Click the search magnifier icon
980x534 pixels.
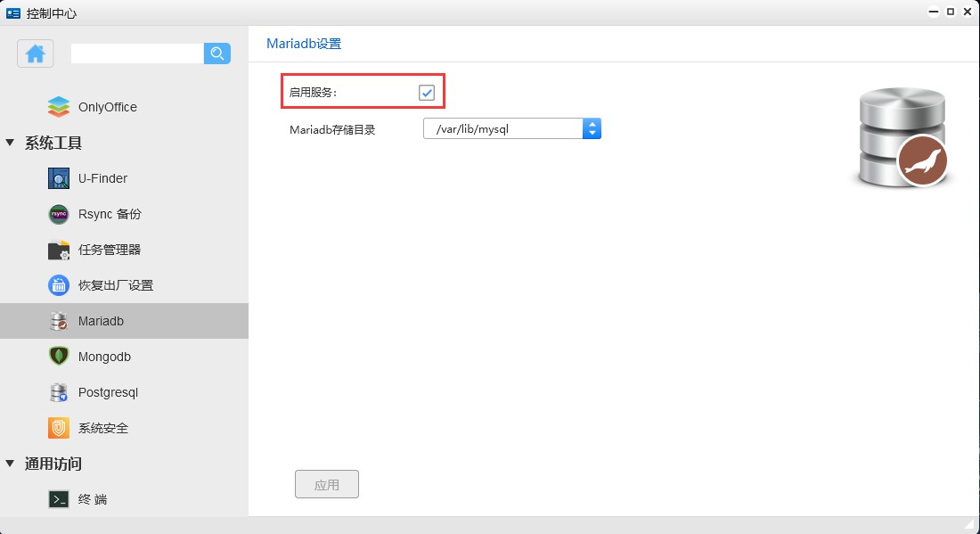(x=216, y=53)
